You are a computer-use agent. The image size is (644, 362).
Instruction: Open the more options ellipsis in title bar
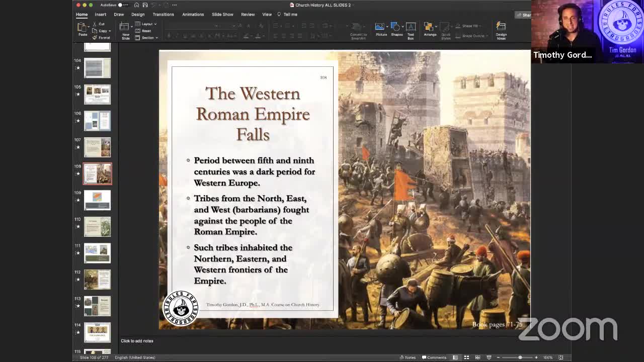tap(175, 5)
